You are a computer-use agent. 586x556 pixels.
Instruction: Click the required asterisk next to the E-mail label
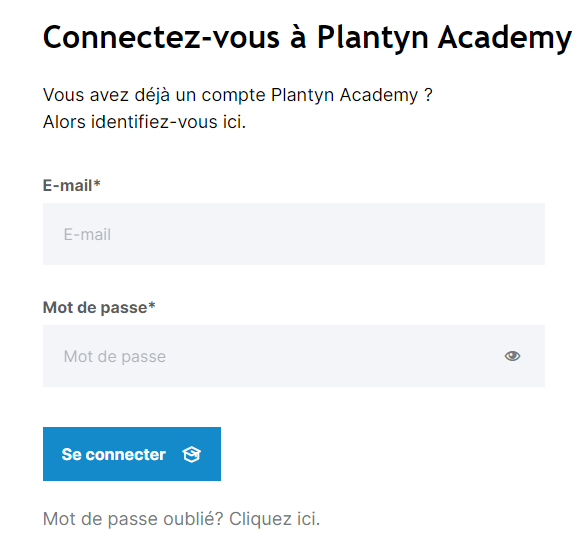(97, 183)
